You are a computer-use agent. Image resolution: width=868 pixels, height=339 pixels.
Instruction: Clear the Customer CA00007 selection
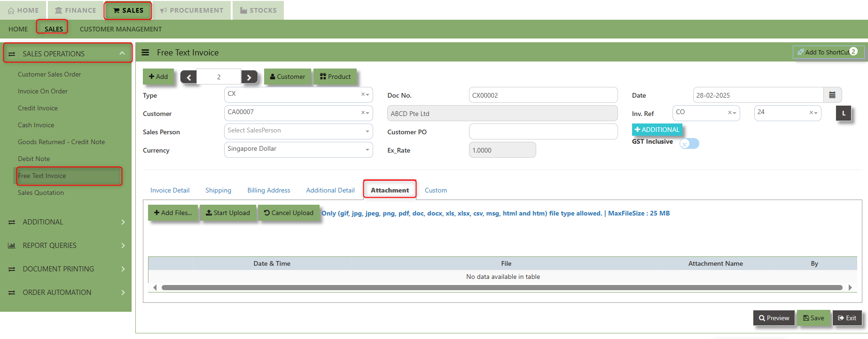(363, 113)
